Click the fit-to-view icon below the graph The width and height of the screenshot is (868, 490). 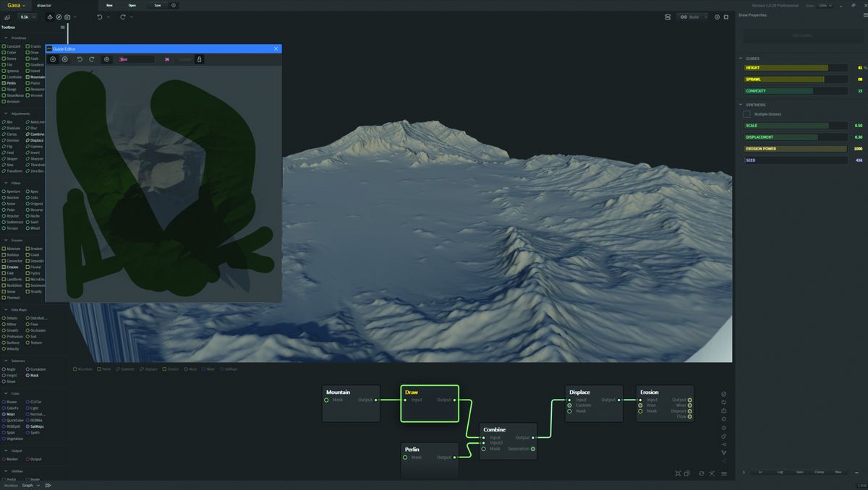tap(678, 473)
